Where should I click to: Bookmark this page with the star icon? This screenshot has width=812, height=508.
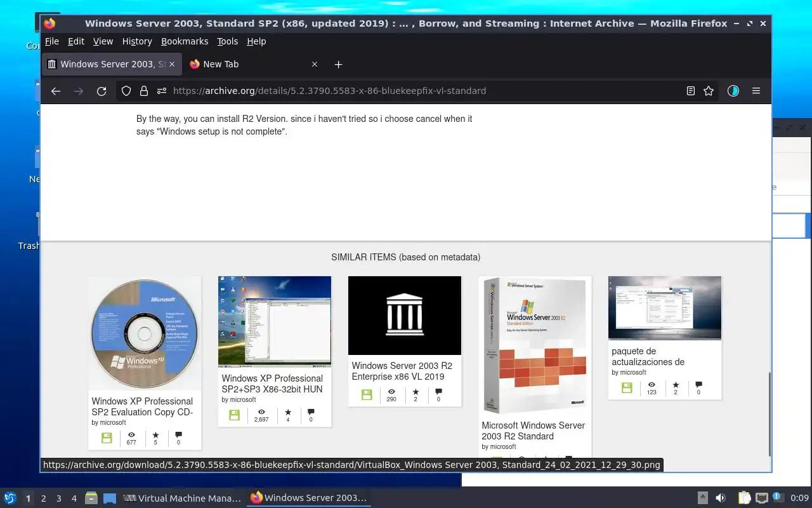[709, 91]
